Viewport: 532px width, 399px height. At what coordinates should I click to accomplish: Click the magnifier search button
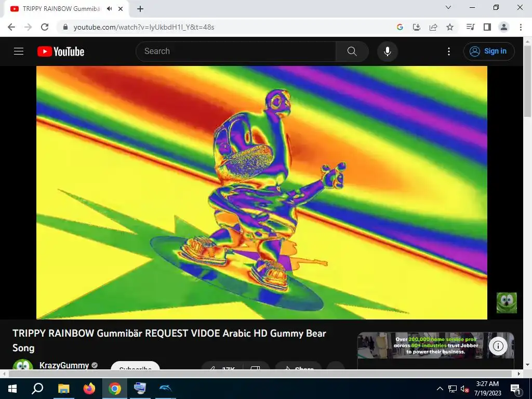352,51
